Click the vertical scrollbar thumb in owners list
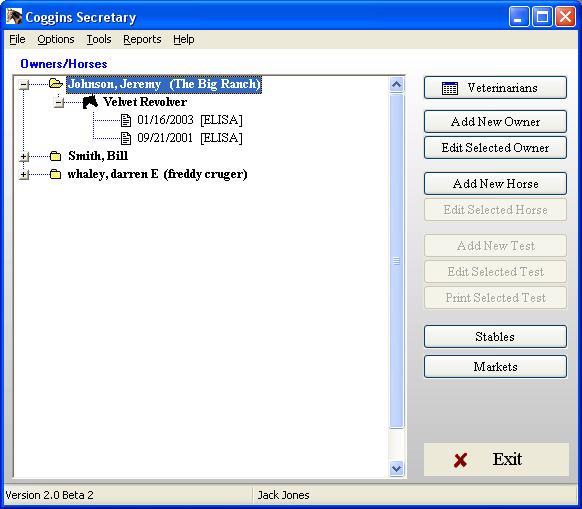 396,261
